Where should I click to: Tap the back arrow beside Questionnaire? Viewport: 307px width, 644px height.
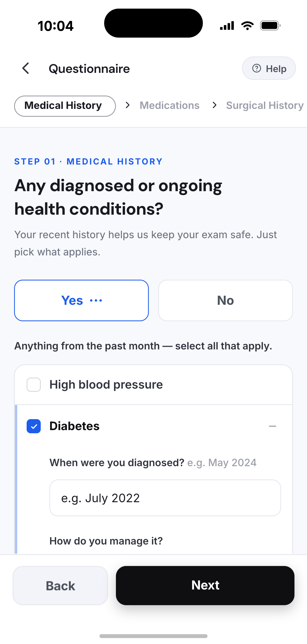26,68
